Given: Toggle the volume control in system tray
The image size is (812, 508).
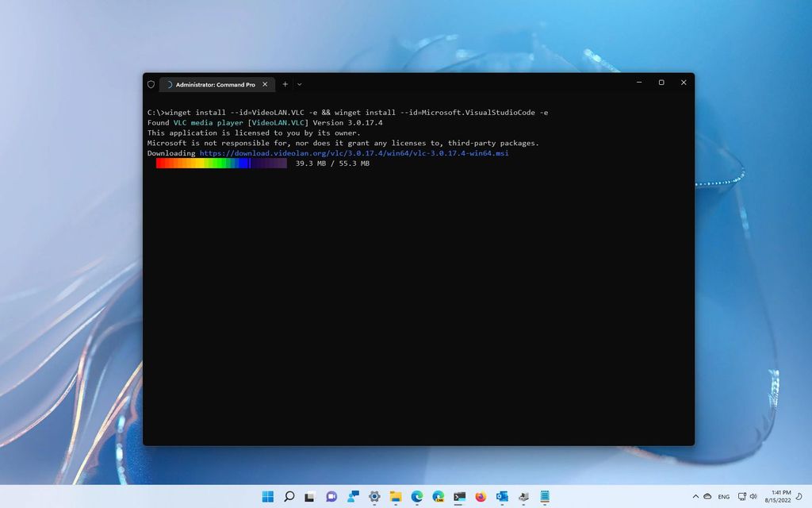Looking at the screenshot, I should point(753,497).
